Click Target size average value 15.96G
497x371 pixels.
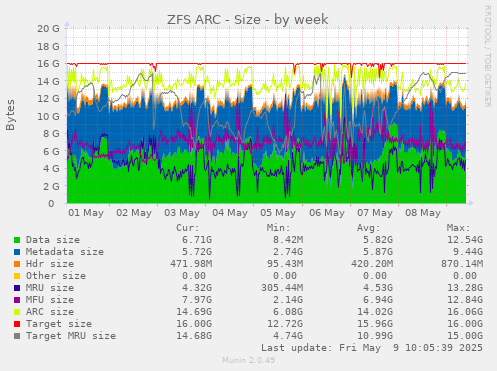point(375,324)
